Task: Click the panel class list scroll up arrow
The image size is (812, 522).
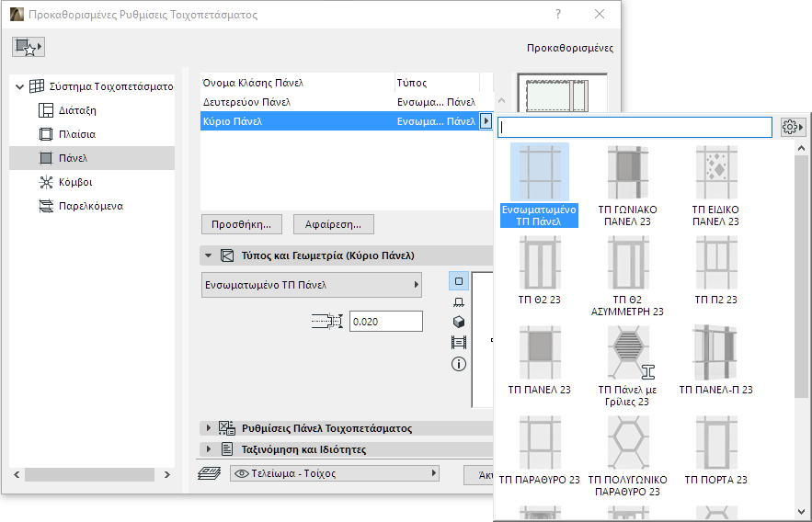Action: [501, 101]
